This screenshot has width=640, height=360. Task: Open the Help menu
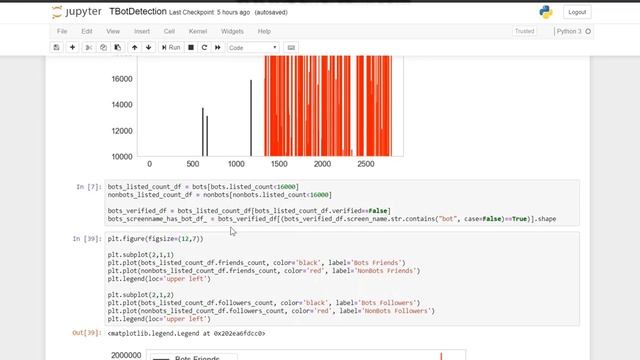264,31
